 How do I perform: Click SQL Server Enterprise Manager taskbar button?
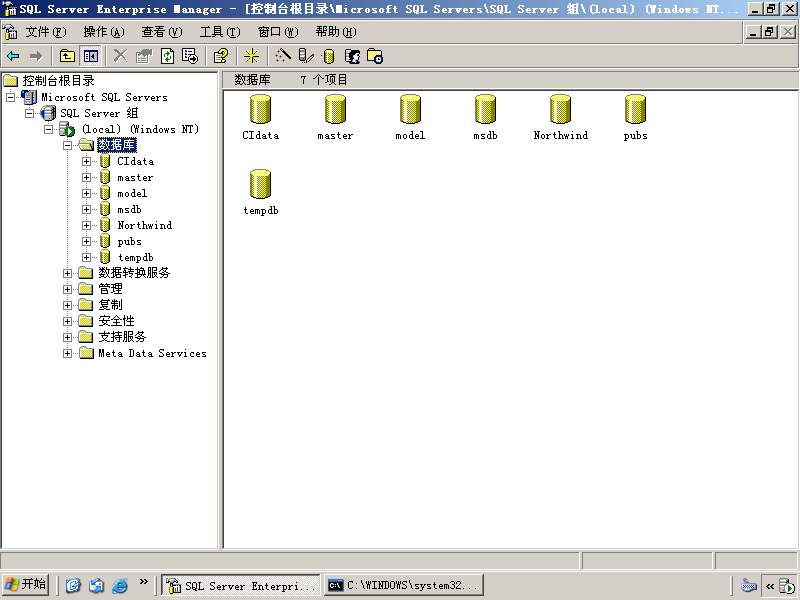[241, 585]
